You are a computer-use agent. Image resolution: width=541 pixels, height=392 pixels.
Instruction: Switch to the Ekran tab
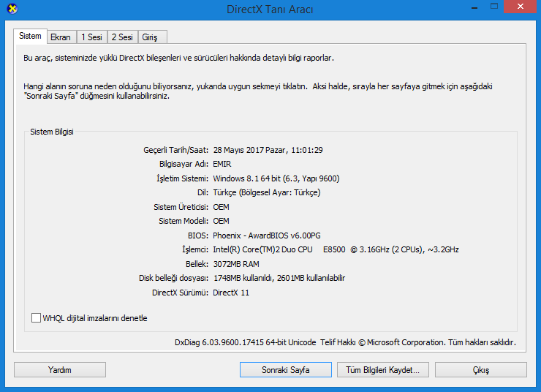click(x=61, y=37)
